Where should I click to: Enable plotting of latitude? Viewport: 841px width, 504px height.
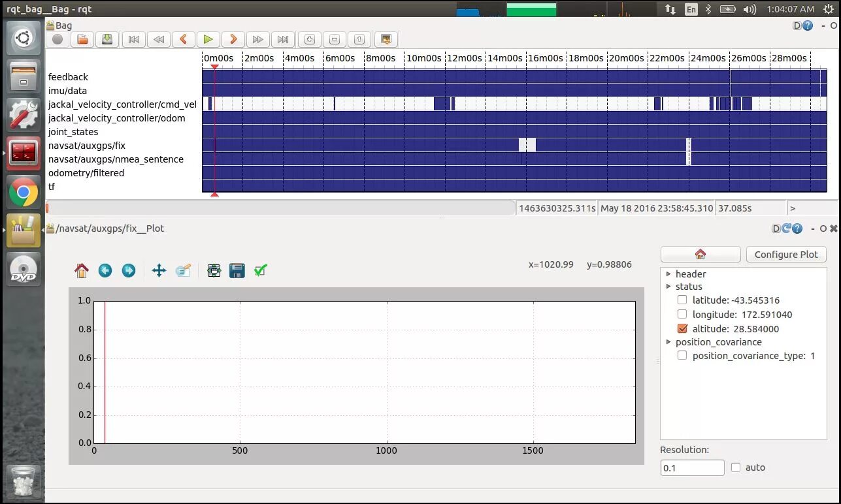pyautogui.click(x=682, y=300)
